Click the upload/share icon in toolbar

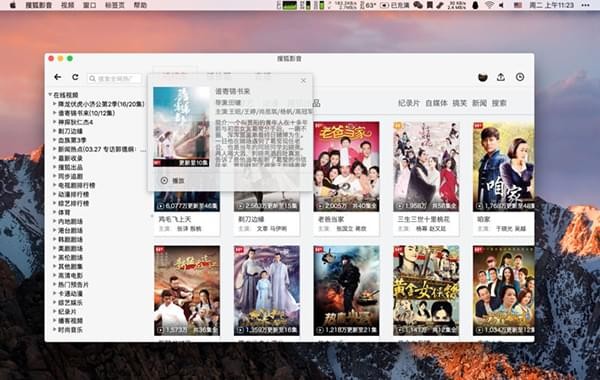pyautogui.click(x=501, y=77)
